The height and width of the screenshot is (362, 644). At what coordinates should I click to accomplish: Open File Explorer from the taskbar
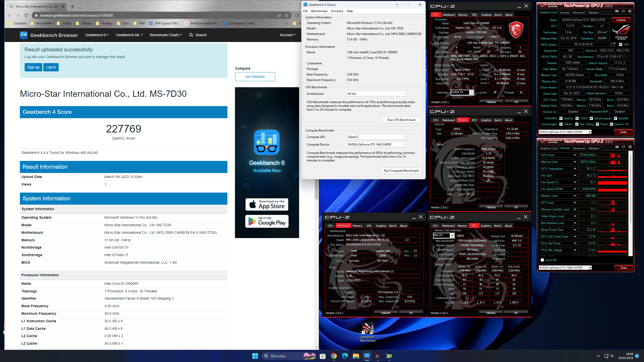[356, 356]
